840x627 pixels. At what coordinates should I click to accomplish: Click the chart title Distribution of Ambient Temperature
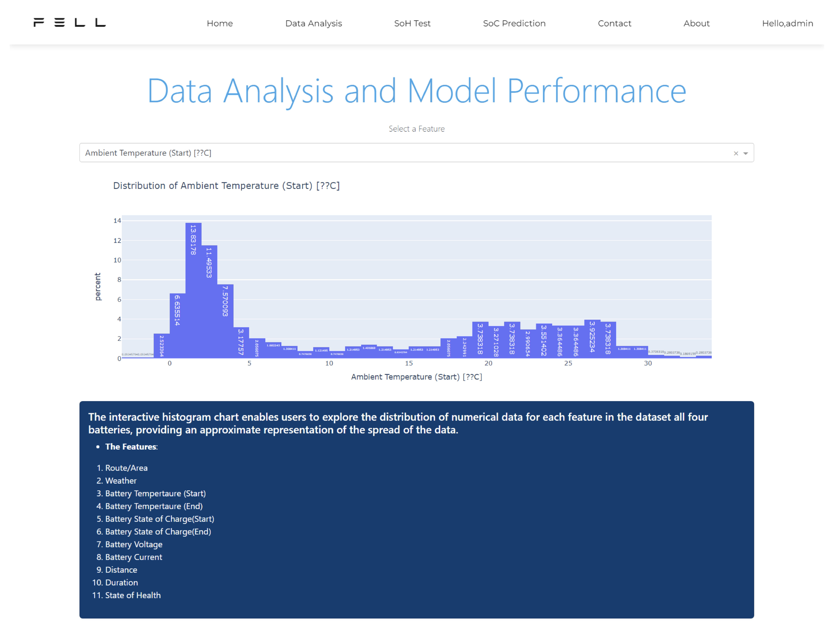coord(226,186)
